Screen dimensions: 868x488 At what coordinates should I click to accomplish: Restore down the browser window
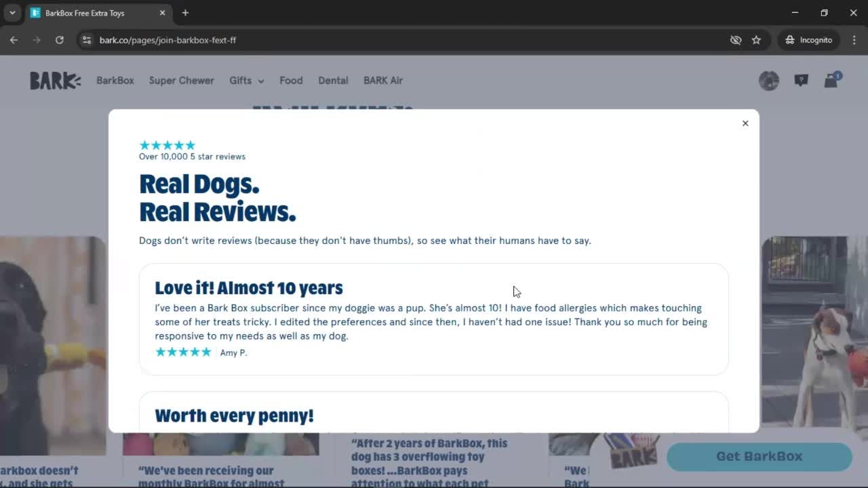pyautogui.click(x=824, y=13)
